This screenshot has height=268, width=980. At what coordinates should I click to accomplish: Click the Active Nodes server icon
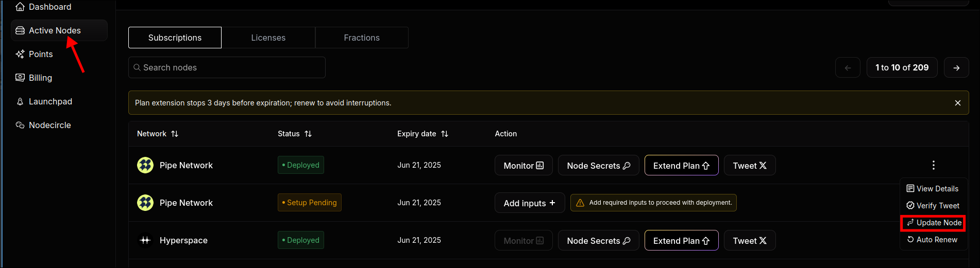pyautogui.click(x=20, y=30)
